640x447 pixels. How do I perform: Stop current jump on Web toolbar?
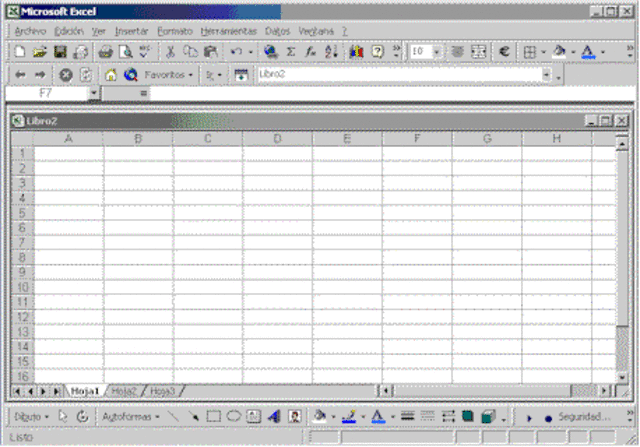click(x=65, y=75)
